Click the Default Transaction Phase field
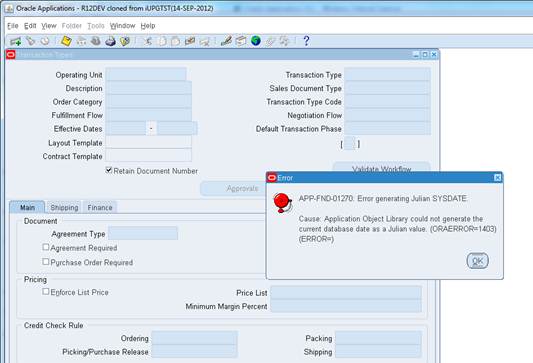This screenshot has height=363, width=533. click(388, 128)
